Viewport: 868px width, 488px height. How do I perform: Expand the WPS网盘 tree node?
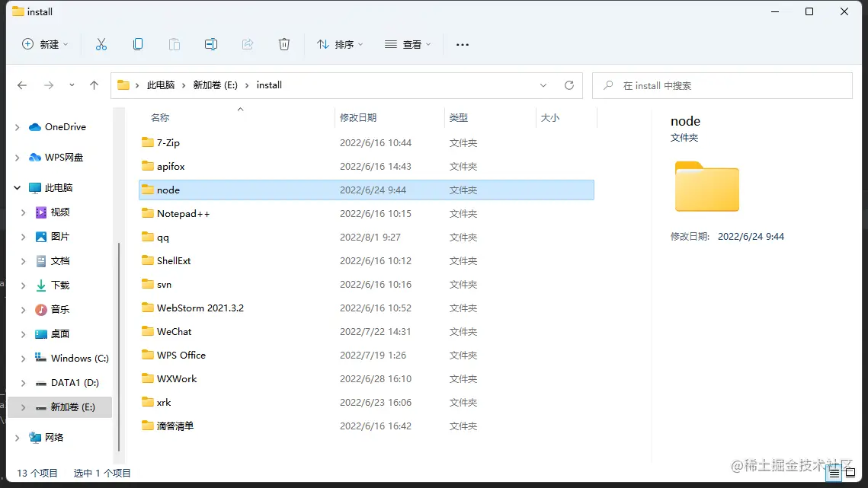[18, 158]
